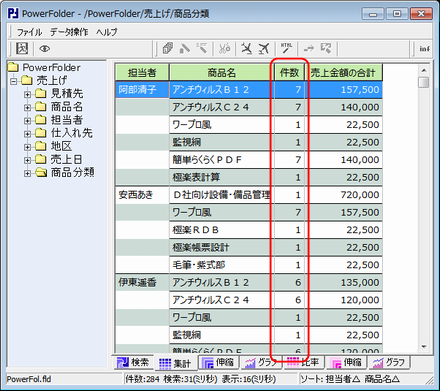Viewport: 441px width, 392px height.
Task: Click the HTML export toolbar icon
Action: pyautogui.click(x=286, y=49)
